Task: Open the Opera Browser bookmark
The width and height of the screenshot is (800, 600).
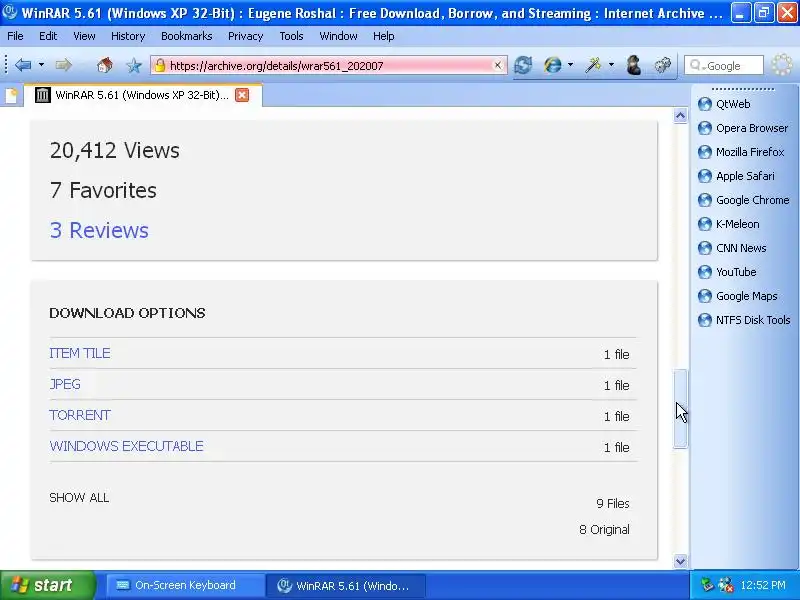Action: pyautogui.click(x=743, y=128)
